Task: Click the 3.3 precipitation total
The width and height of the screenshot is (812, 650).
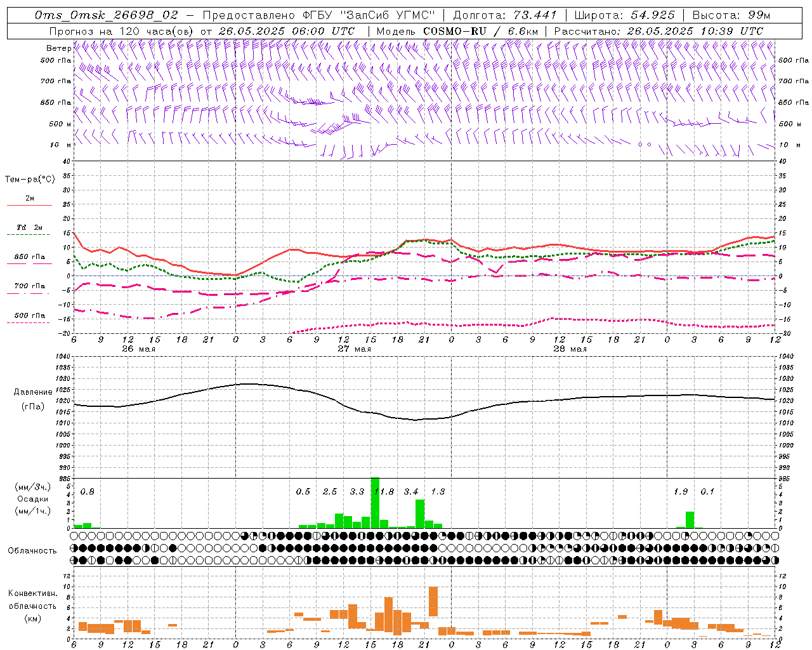Action: click(x=357, y=491)
